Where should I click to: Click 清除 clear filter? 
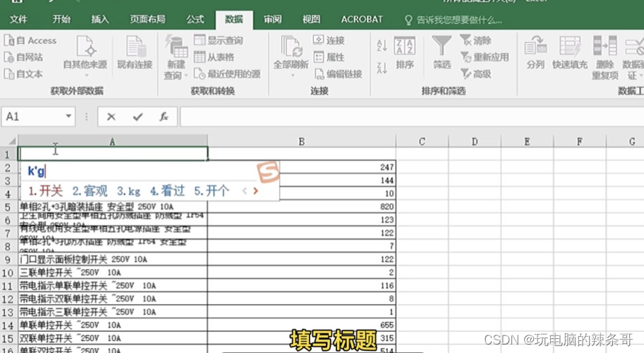[475, 40]
